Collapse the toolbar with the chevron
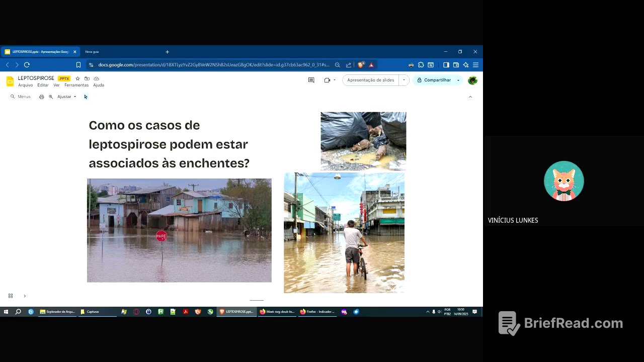Image resolution: width=644 pixels, height=362 pixels. [x=470, y=97]
